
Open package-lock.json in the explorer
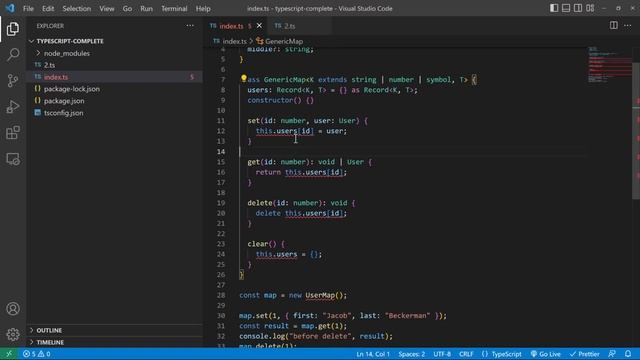click(x=115, y=89)
